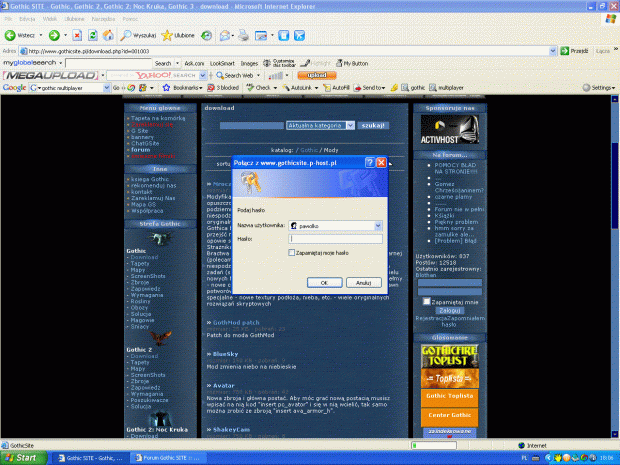The width and height of the screenshot is (620, 465).
Task: Print the page with the printer icon
Action: pos(244,36)
